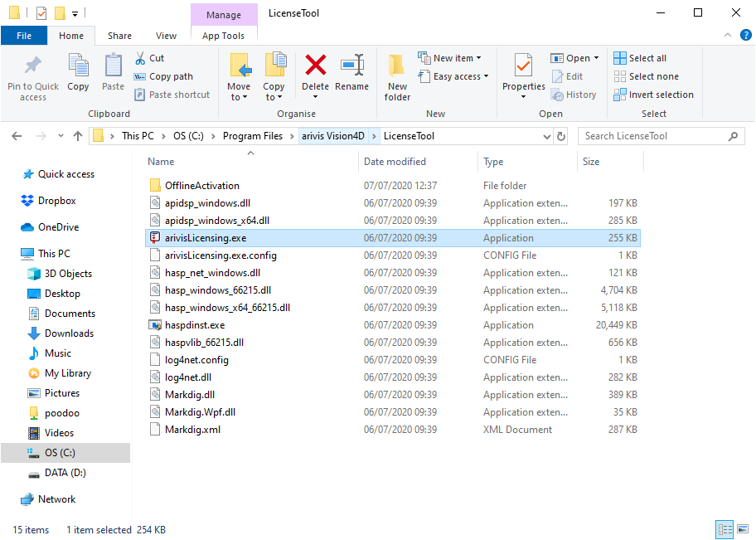This screenshot has width=756, height=540.
Task: Click inside the Search LicenseTool box
Action: click(x=655, y=135)
